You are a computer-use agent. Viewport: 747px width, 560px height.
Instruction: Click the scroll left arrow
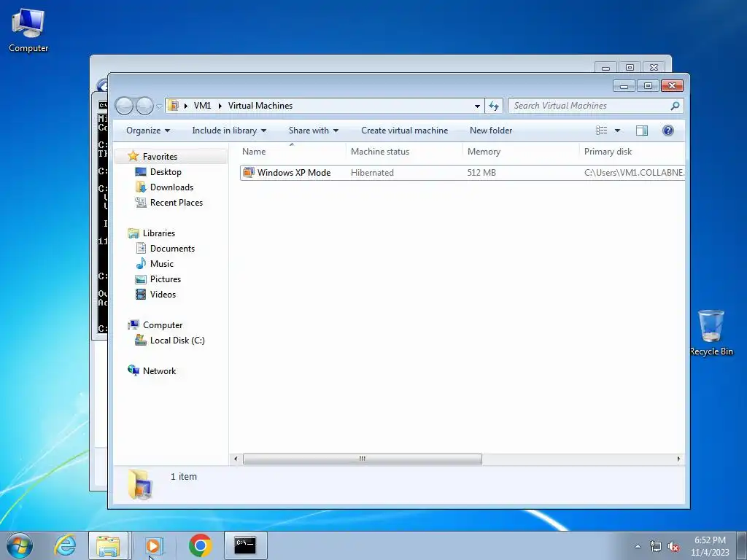pos(236,459)
